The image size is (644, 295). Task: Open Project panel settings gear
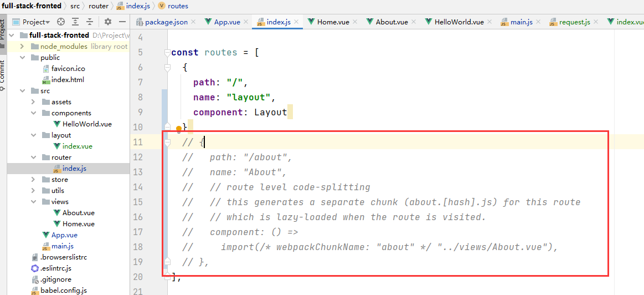(x=107, y=22)
